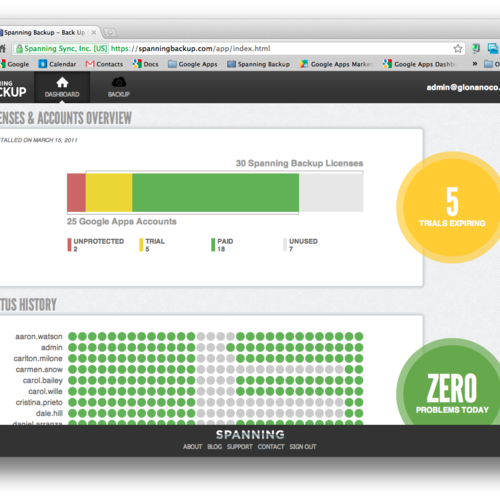Click first green status dot for aaron.watson

(73, 337)
